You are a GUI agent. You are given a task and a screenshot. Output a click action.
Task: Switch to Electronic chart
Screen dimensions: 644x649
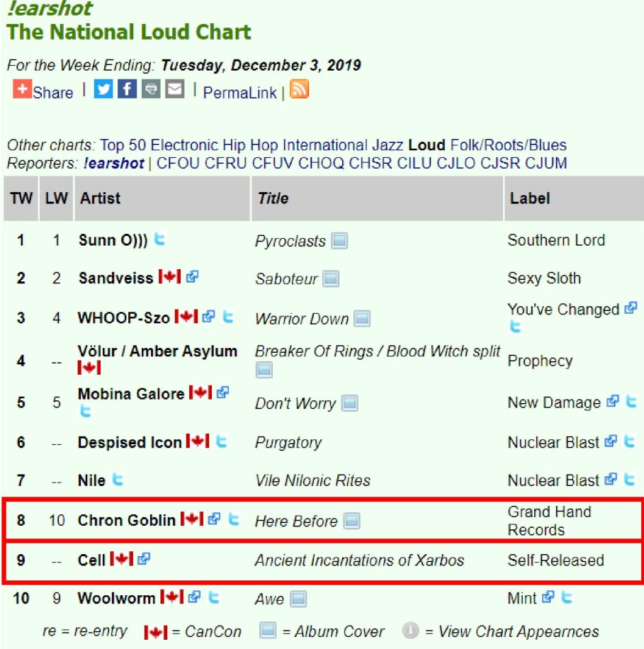pyautogui.click(x=184, y=145)
